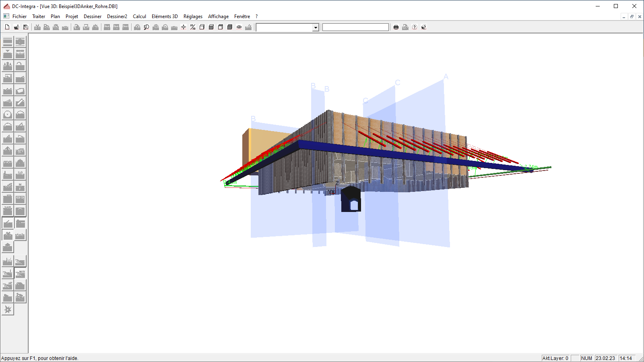Image resolution: width=644 pixels, height=362 pixels.
Task: Activate the context help pointer icon
Action: (x=424, y=27)
